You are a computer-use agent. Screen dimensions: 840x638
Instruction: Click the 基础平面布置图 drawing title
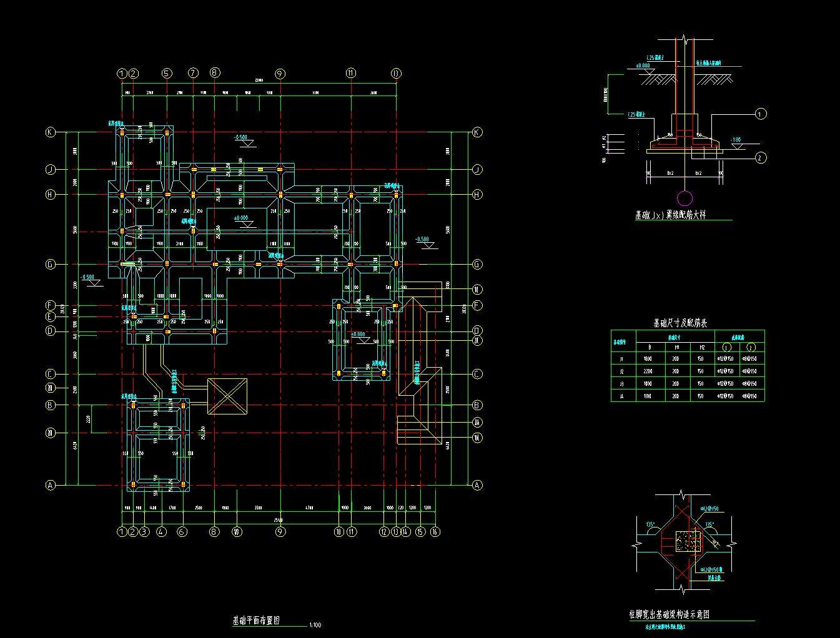coord(256,621)
